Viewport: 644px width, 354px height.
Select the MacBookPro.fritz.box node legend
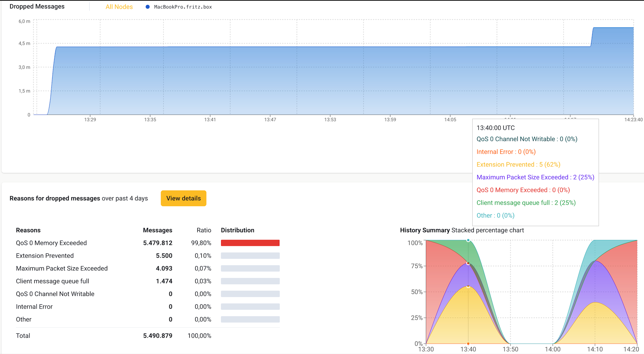[179, 7]
